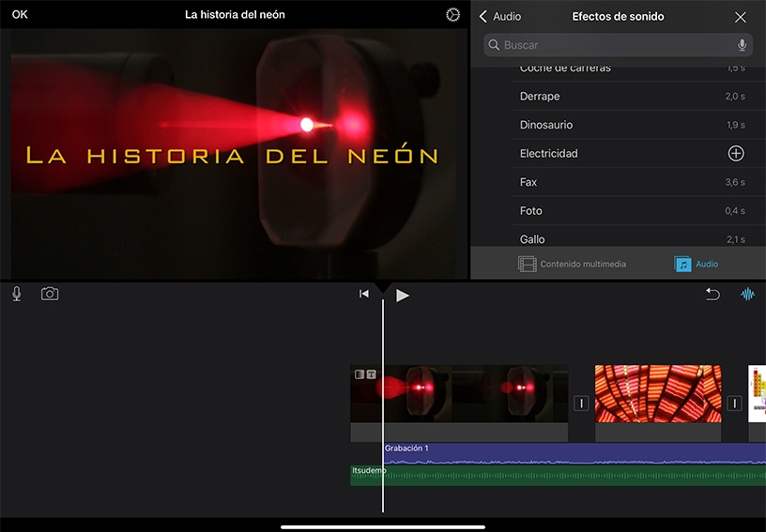Go back to the Audio menu
The width and height of the screenshot is (766, 532).
point(499,17)
